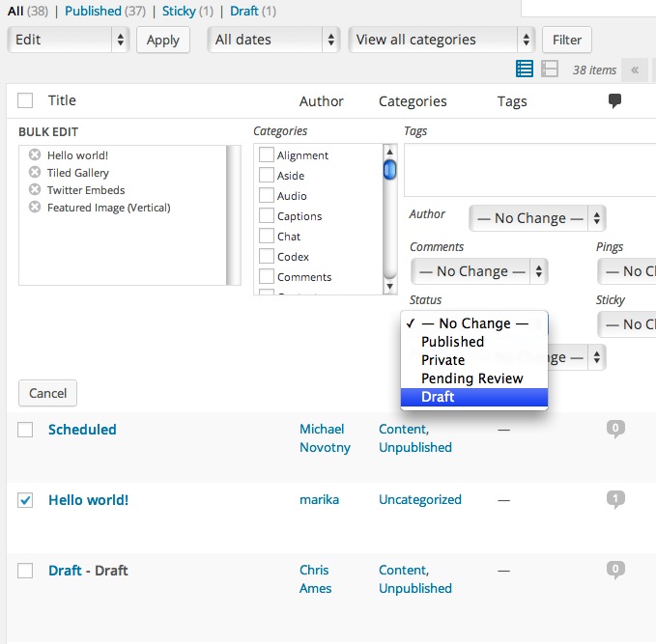The width and height of the screenshot is (656, 644).
Task: Choose Draft in Status menu
Action: click(474, 397)
